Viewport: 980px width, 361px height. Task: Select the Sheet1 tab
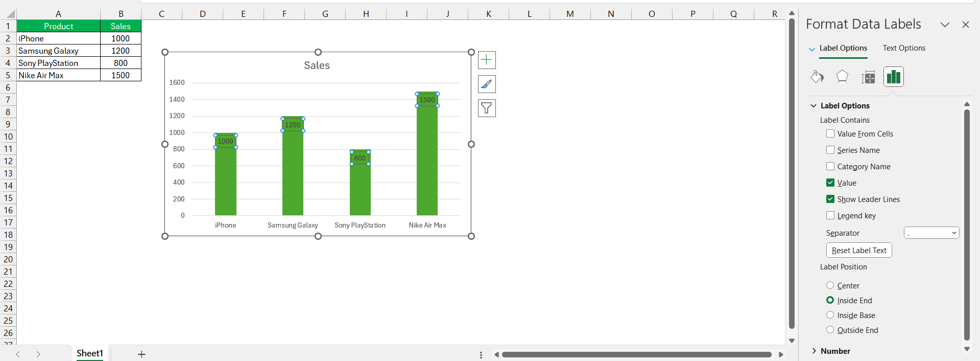(x=90, y=353)
